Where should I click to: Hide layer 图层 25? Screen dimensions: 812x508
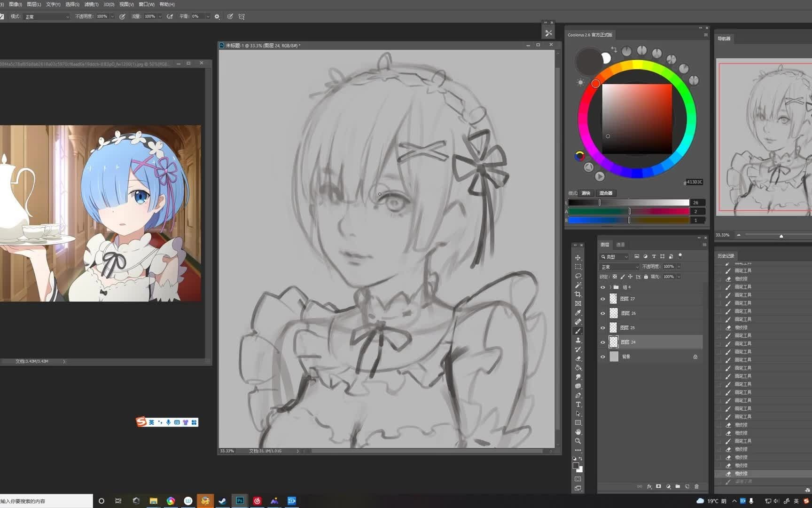click(603, 328)
